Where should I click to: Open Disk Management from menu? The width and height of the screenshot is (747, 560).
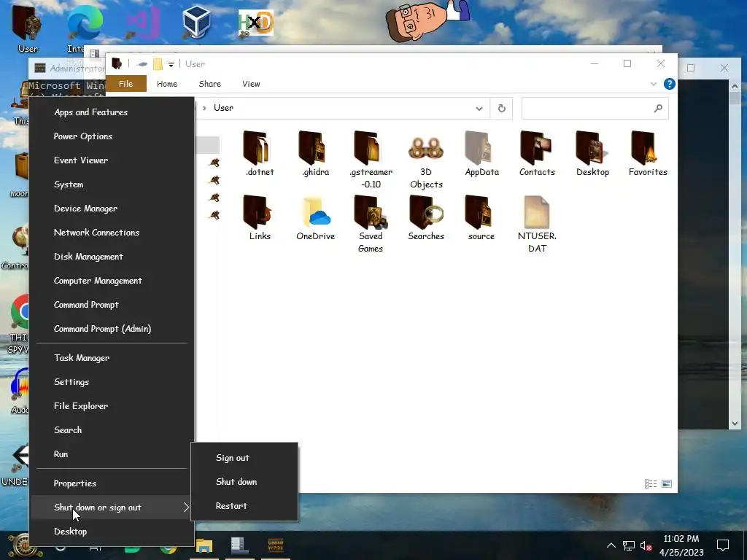tap(112, 257)
